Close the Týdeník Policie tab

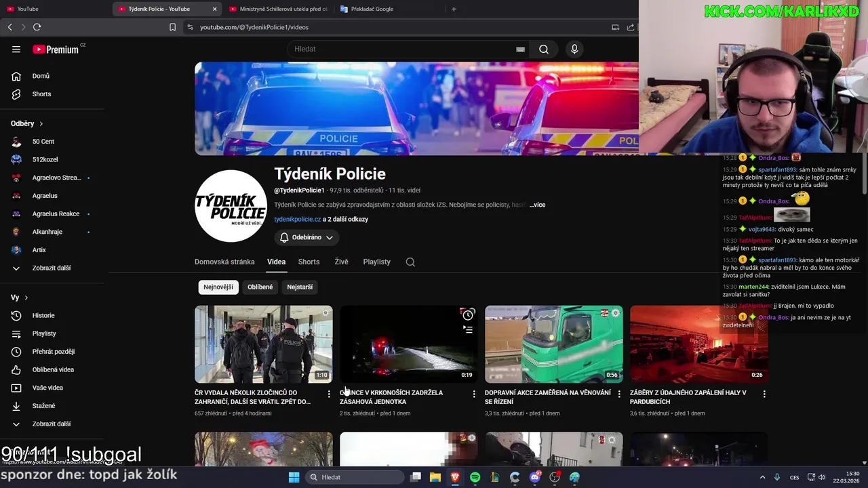(215, 9)
